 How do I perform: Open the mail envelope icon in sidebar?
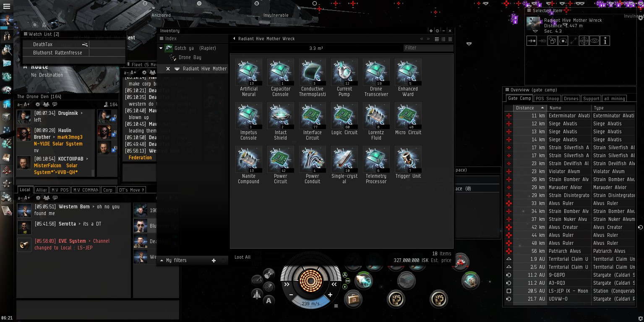coord(7,63)
